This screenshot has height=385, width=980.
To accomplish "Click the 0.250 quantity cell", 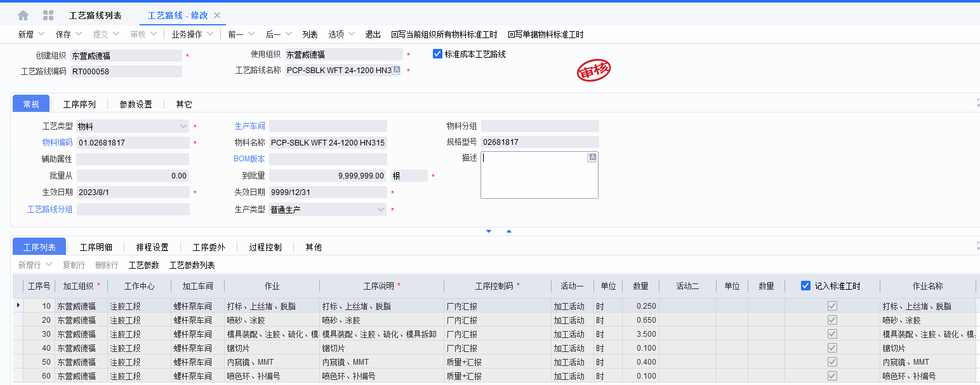I will click(x=640, y=306).
